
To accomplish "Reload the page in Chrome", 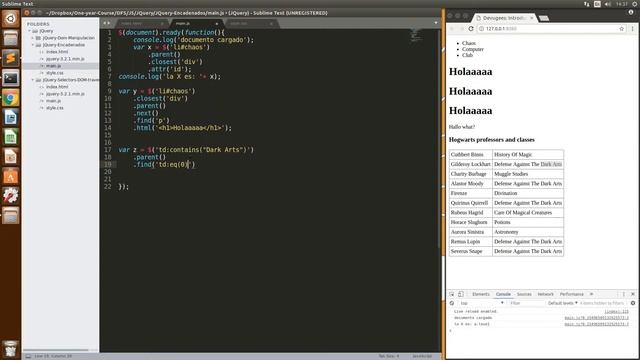I will [471, 29].
